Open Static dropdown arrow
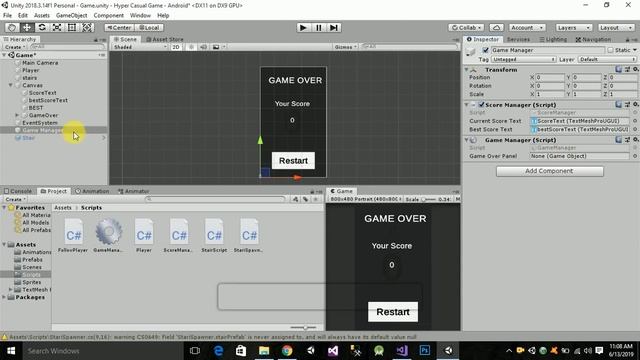The image size is (640, 360). [635, 50]
